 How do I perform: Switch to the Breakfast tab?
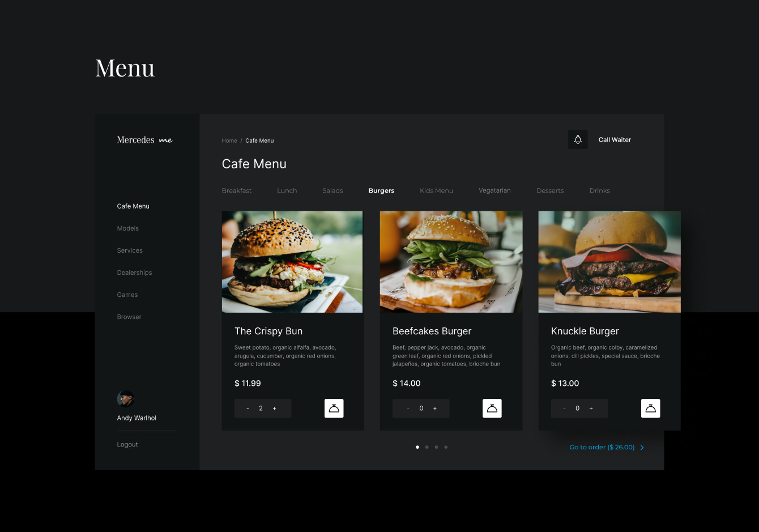[237, 191]
